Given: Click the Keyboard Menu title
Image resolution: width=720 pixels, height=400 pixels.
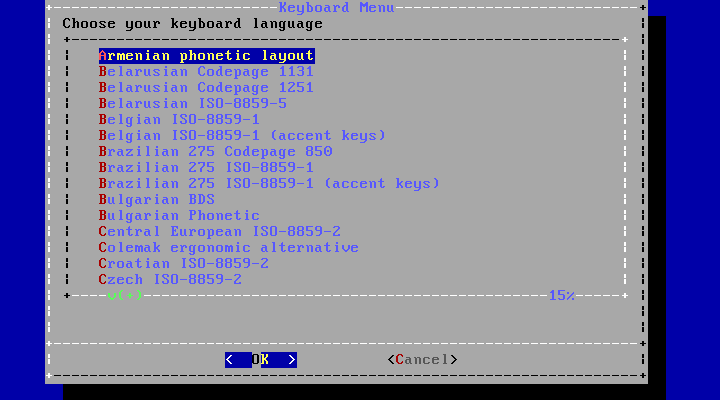Looking at the screenshot, I should coord(336,8).
